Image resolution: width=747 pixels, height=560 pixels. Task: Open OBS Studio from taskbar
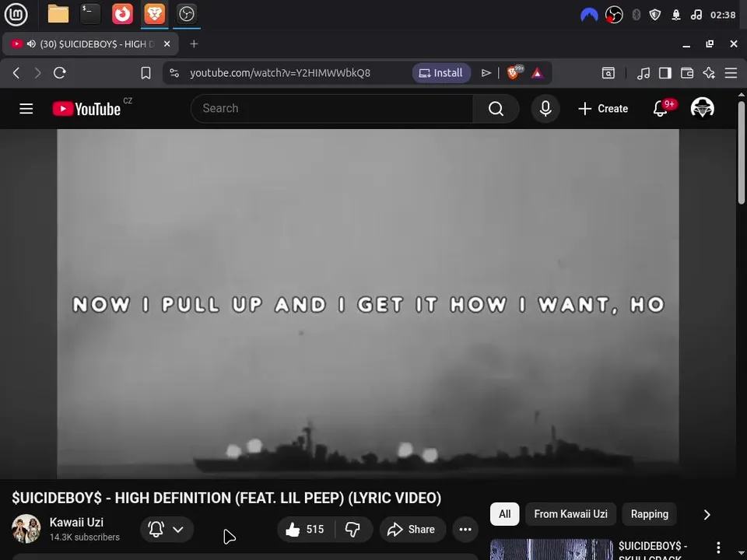click(x=186, y=14)
